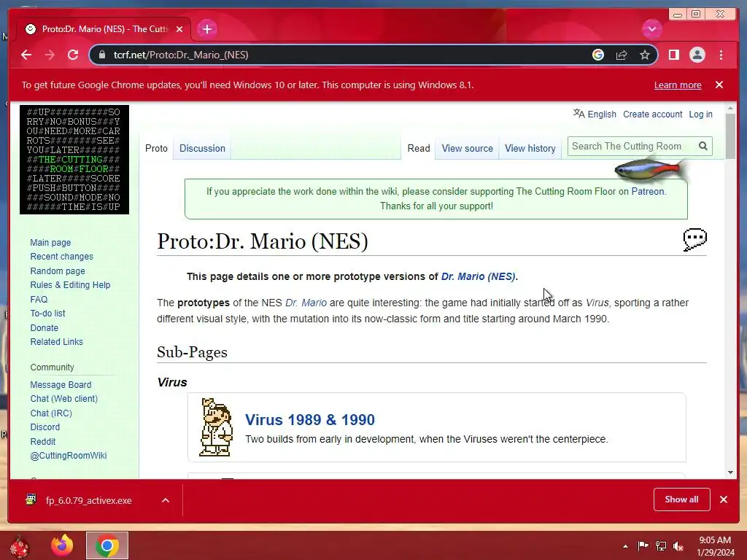
Task: Open the ornament Start button
Action: click(x=20, y=546)
